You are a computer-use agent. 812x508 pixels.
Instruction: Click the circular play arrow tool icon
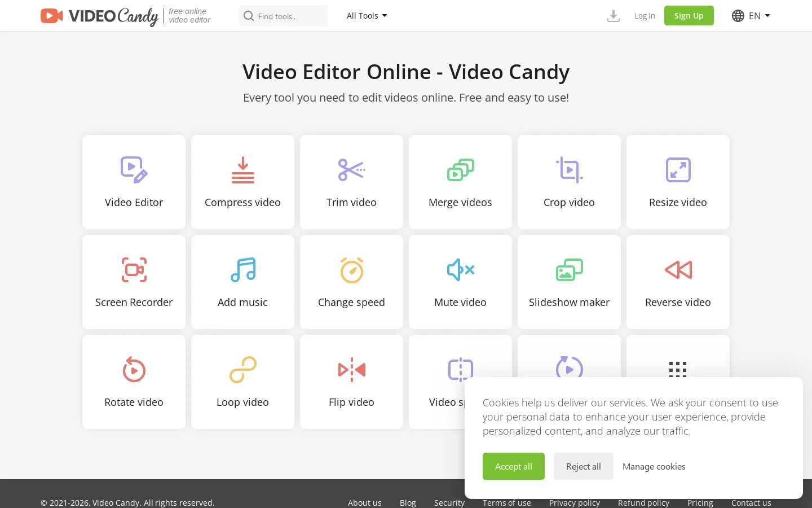[x=569, y=367]
